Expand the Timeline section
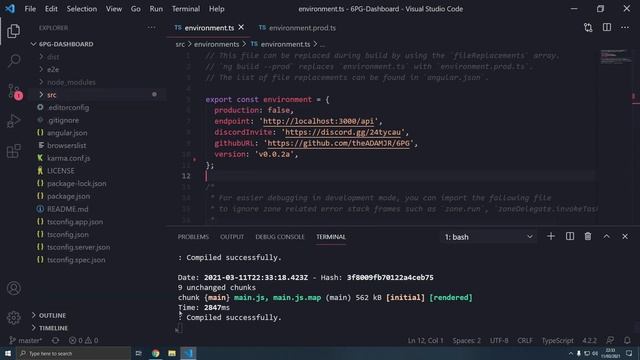Viewport: 640px width, 360px height. pos(53,328)
